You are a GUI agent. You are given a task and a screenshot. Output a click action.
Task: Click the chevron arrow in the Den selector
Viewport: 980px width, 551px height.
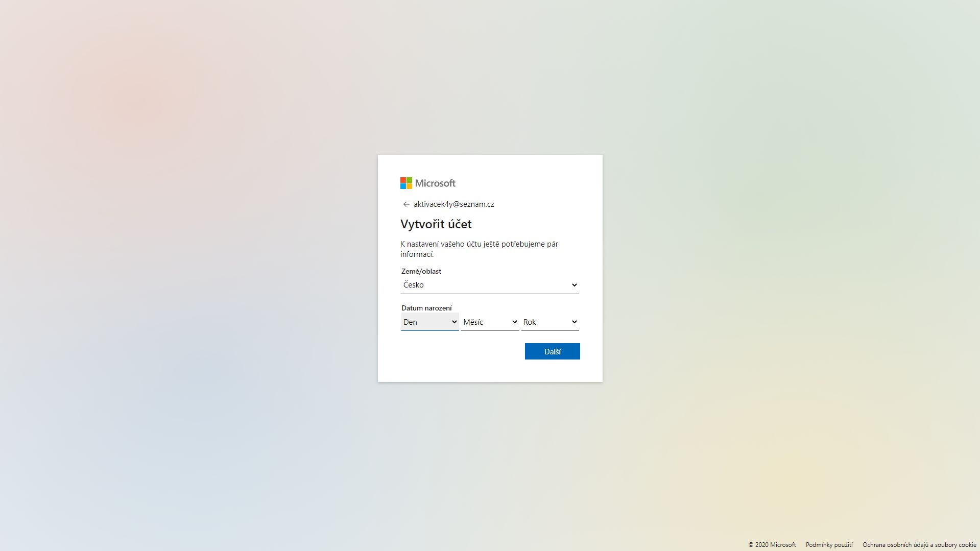[454, 322]
